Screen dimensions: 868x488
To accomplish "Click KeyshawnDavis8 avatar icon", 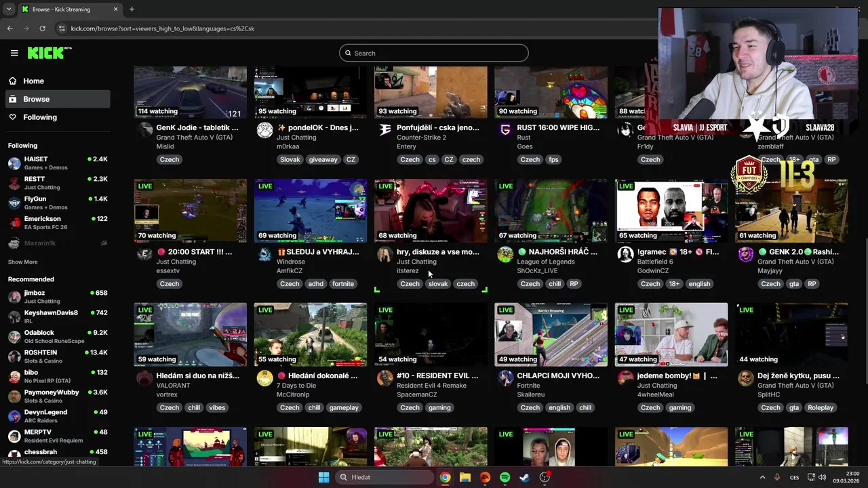I will click(14, 317).
